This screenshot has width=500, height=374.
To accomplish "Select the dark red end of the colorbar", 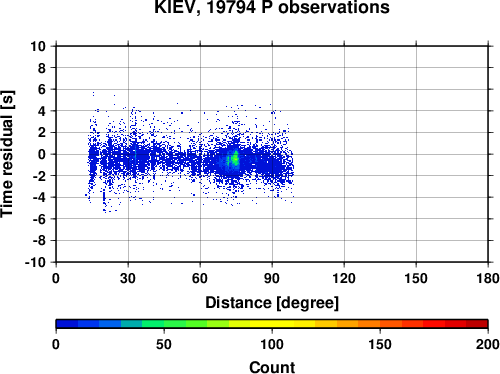I will pyautogui.click(x=477, y=324).
